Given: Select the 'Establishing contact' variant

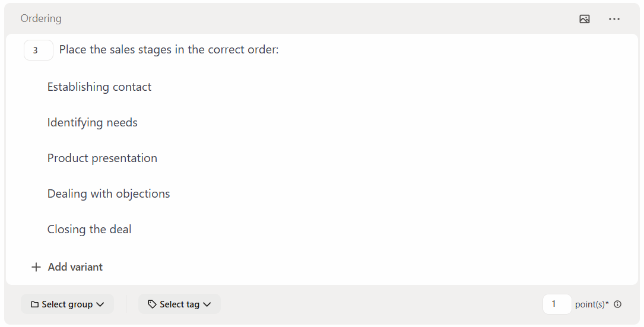Looking at the screenshot, I should click(99, 87).
